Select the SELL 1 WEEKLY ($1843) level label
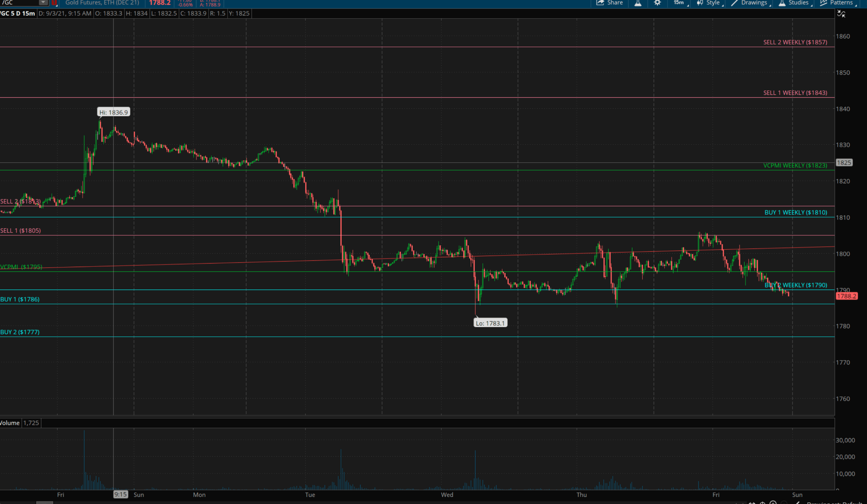Viewport: 867px width, 504px height. 795,93
